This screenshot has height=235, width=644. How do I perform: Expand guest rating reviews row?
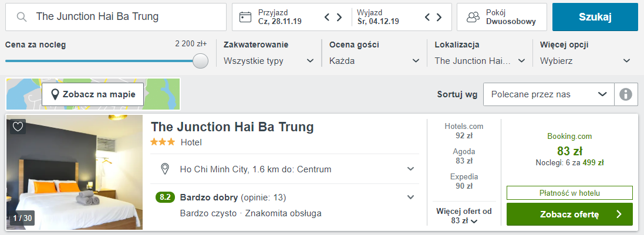coord(410,197)
